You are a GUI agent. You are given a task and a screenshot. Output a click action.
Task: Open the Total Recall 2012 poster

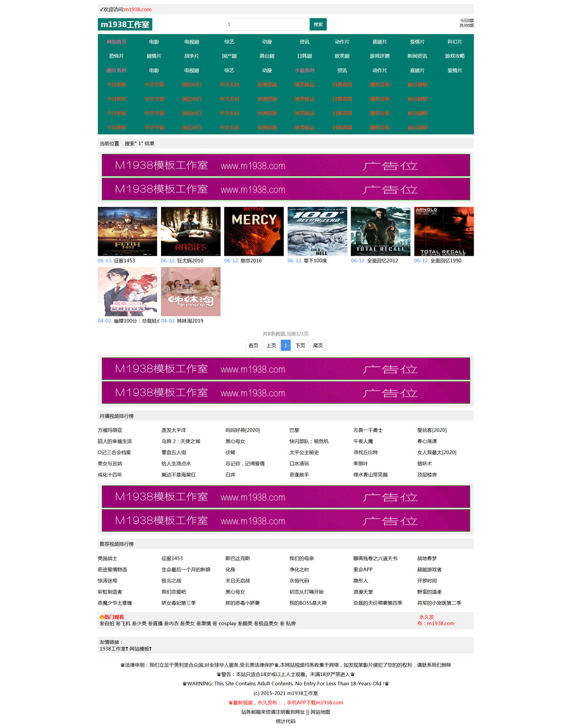point(381,231)
